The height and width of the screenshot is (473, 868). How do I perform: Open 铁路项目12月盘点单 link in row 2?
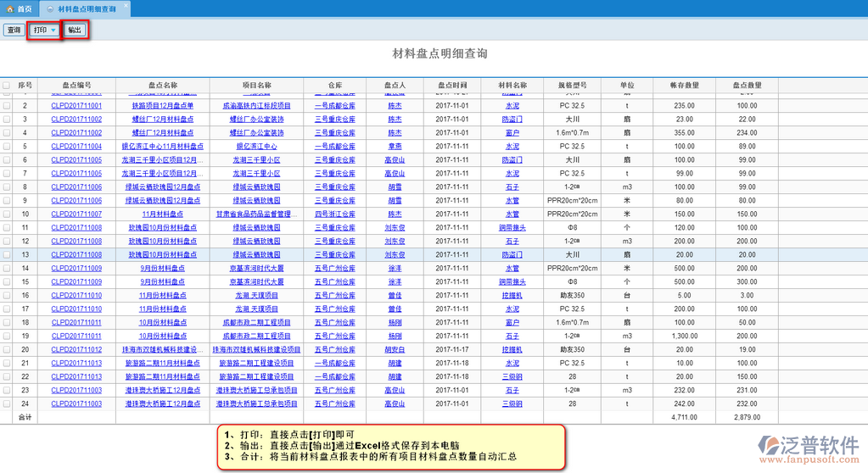click(162, 106)
